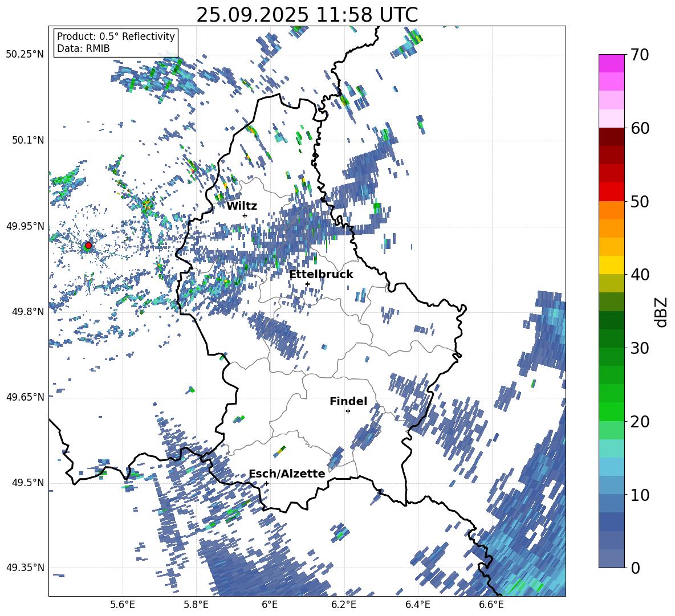Screen dimensions: 675x616
Task: Click the 10 tick label on colorbar
Action: coord(640,495)
